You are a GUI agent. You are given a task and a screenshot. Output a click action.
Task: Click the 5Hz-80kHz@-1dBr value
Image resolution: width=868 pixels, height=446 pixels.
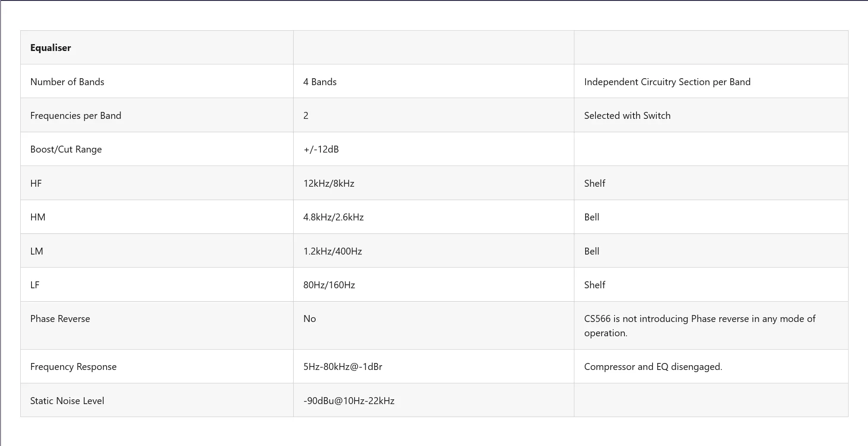point(343,367)
